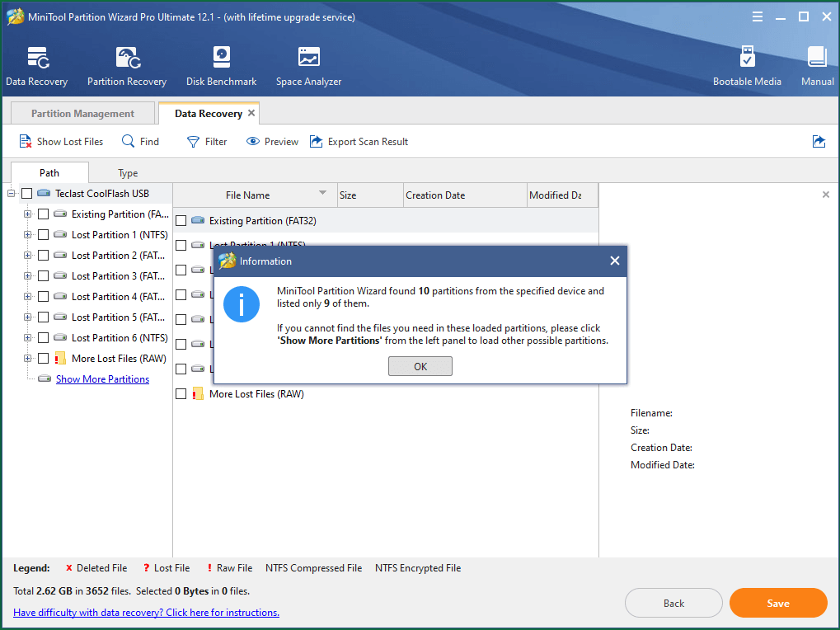
Task: Check Lost Partition 3 checkbox in tree
Action: click(44, 276)
